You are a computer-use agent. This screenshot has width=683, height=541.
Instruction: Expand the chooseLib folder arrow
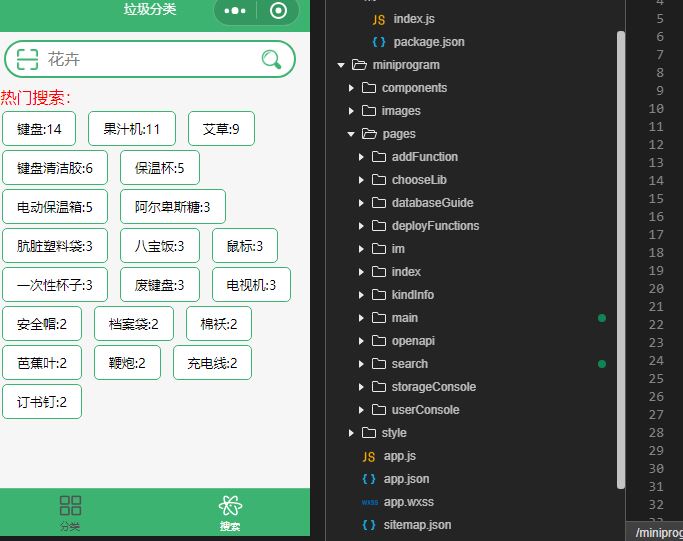point(361,180)
